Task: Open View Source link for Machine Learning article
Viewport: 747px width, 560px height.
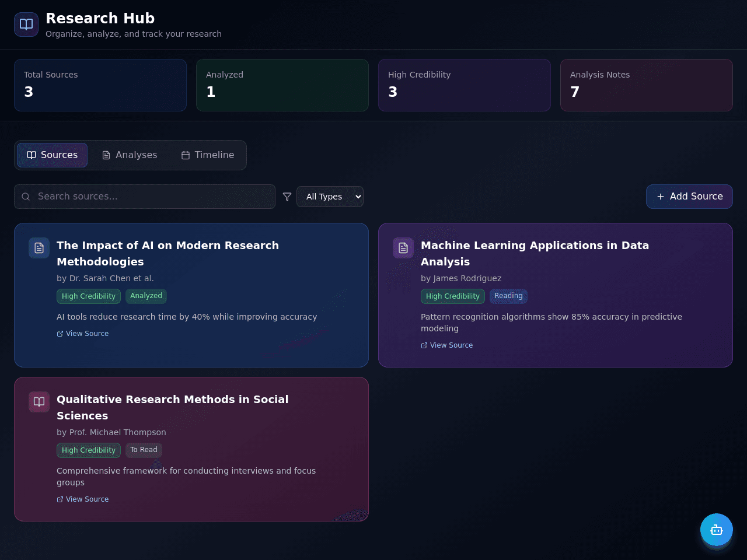Action: click(x=447, y=345)
